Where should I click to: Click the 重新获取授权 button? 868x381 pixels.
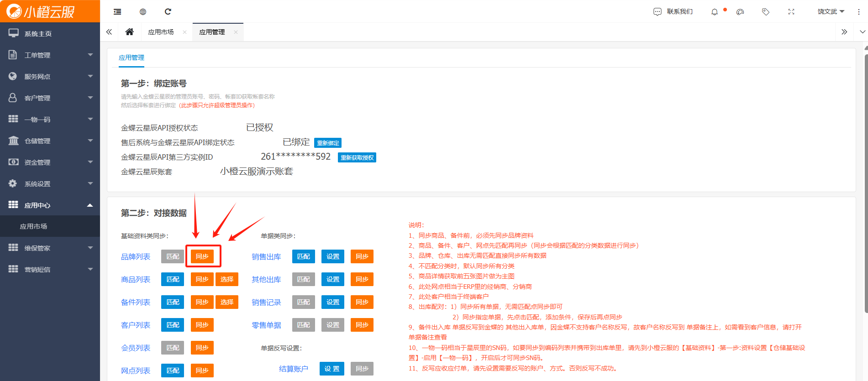[357, 157]
